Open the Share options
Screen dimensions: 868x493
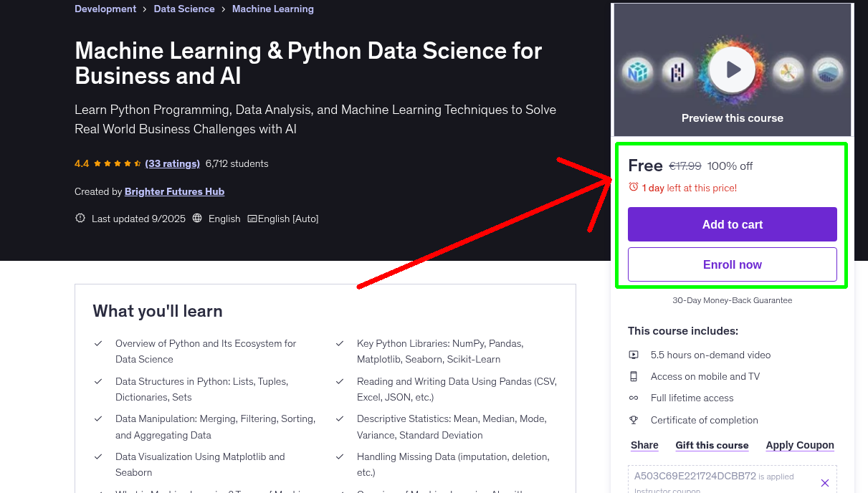(x=644, y=445)
